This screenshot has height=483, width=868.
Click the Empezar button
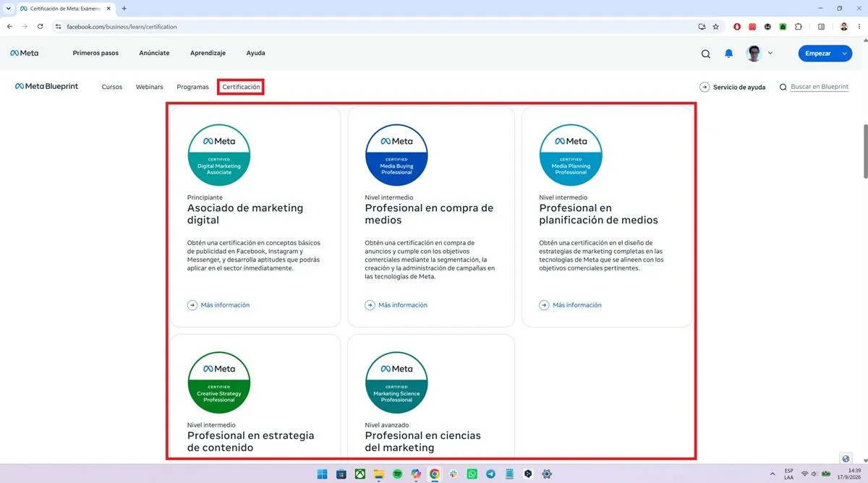click(x=817, y=54)
